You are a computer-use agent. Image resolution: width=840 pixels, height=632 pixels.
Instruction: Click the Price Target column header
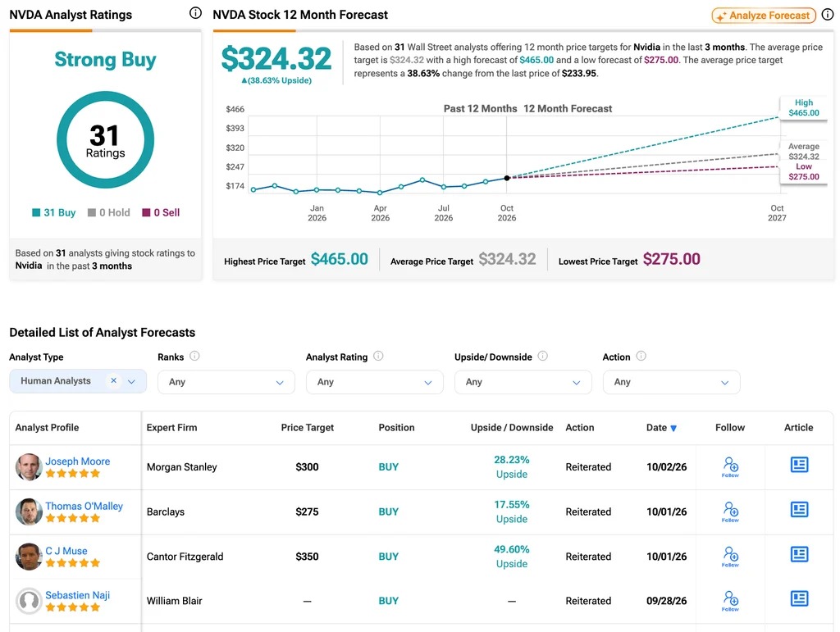click(308, 428)
